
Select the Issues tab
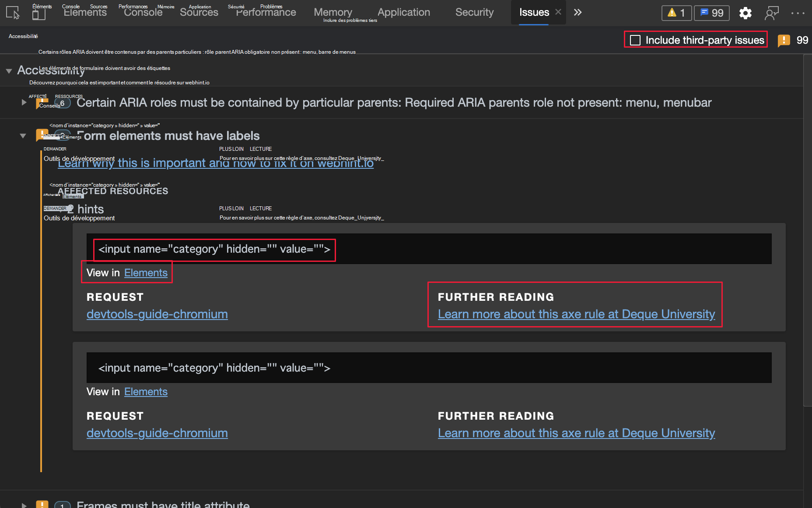(534, 12)
